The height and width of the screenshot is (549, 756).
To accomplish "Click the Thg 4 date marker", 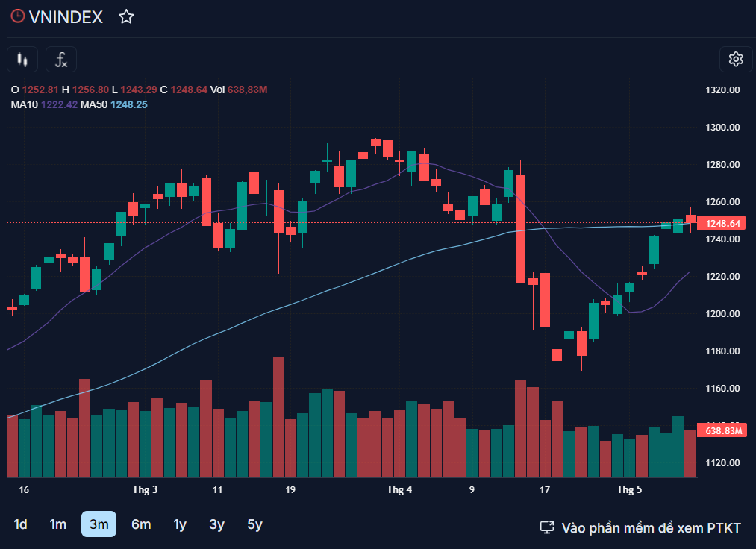I will [x=399, y=490].
